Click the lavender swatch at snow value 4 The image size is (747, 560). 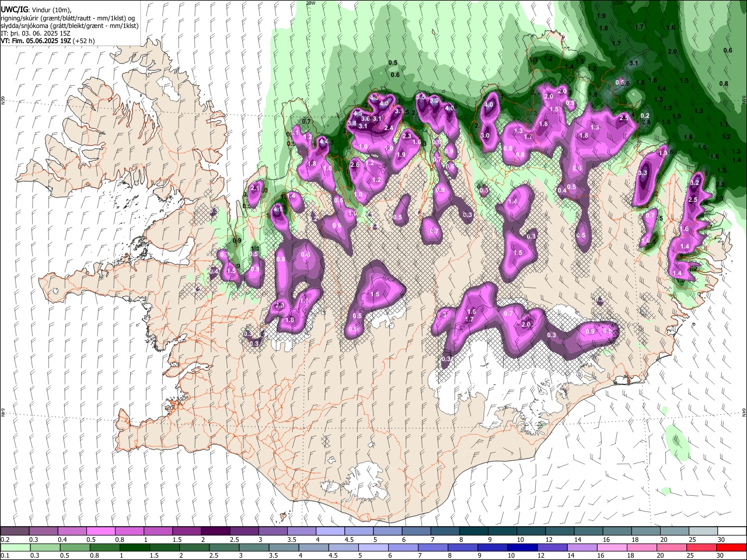click(330, 531)
